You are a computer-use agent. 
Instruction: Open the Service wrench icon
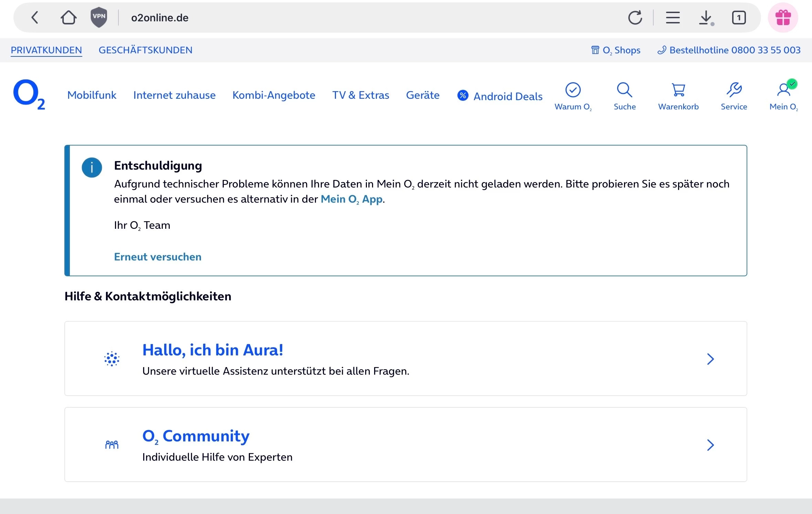click(734, 90)
